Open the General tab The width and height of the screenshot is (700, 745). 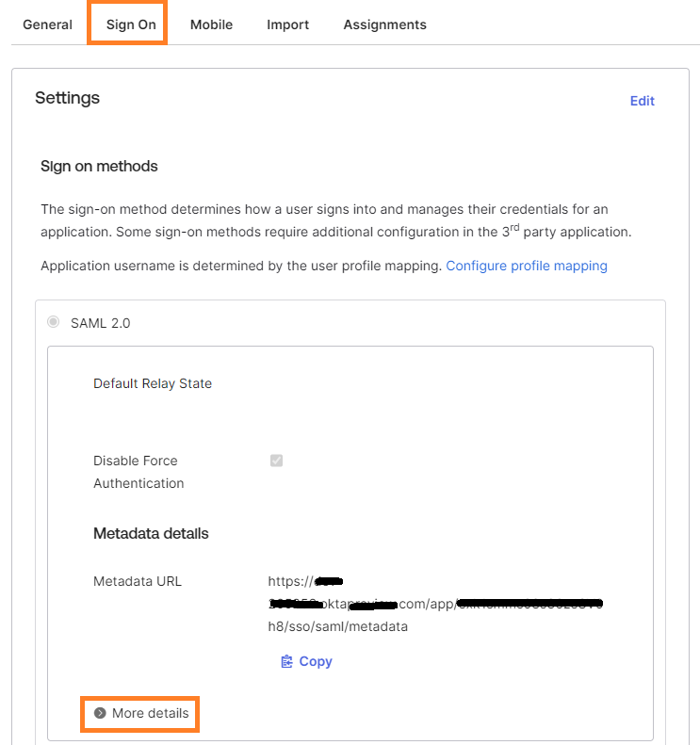tap(47, 24)
